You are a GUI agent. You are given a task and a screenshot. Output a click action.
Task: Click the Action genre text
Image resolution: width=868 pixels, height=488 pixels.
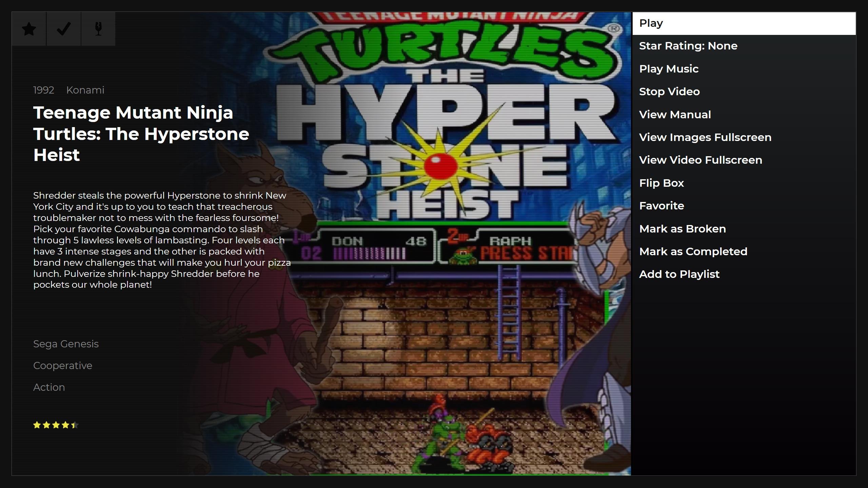pos(49,387)
